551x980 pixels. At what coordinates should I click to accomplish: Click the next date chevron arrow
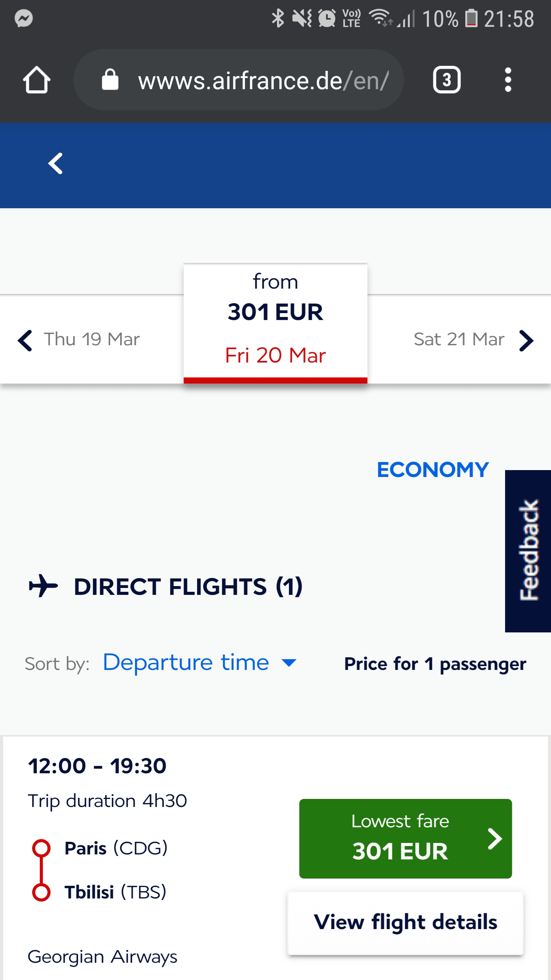pyautogui.click(x=527, y=340)
